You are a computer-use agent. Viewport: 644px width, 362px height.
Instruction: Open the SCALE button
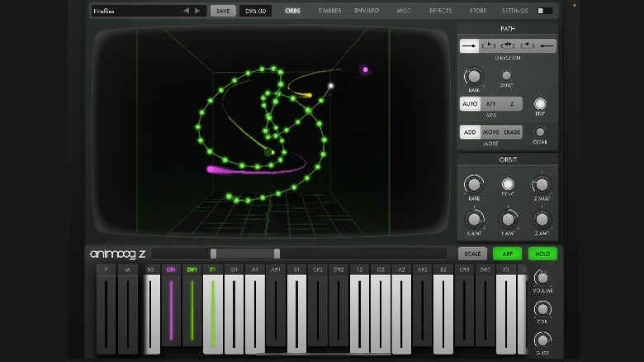coord(472,254)
